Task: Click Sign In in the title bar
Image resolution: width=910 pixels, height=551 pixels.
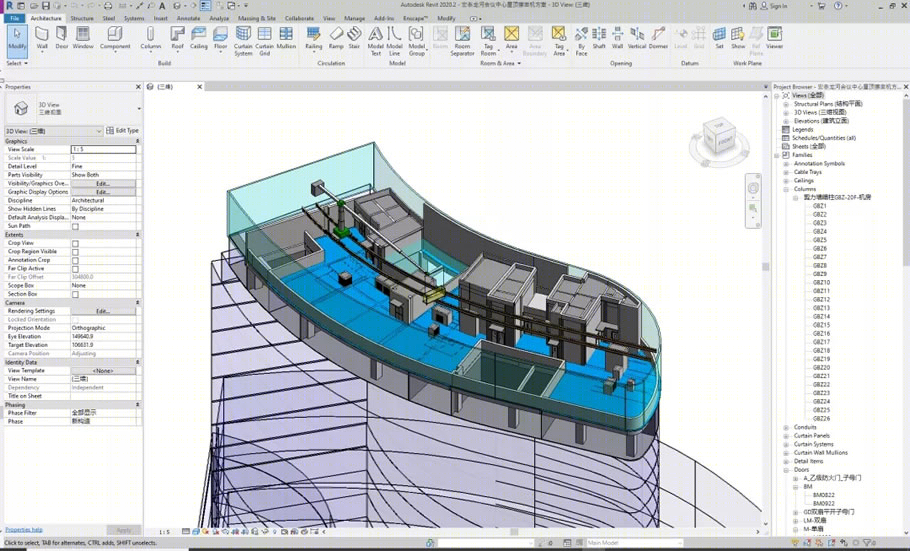Action: 774,6
